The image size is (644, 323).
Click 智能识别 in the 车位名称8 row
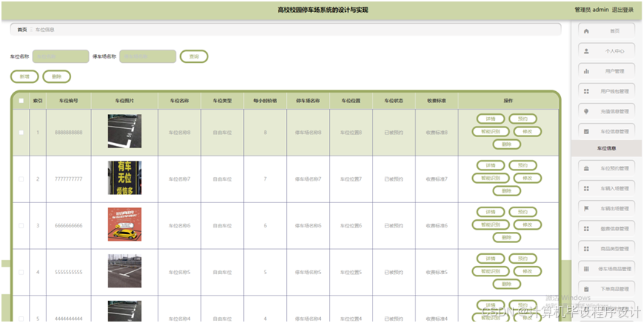(491, 132)
